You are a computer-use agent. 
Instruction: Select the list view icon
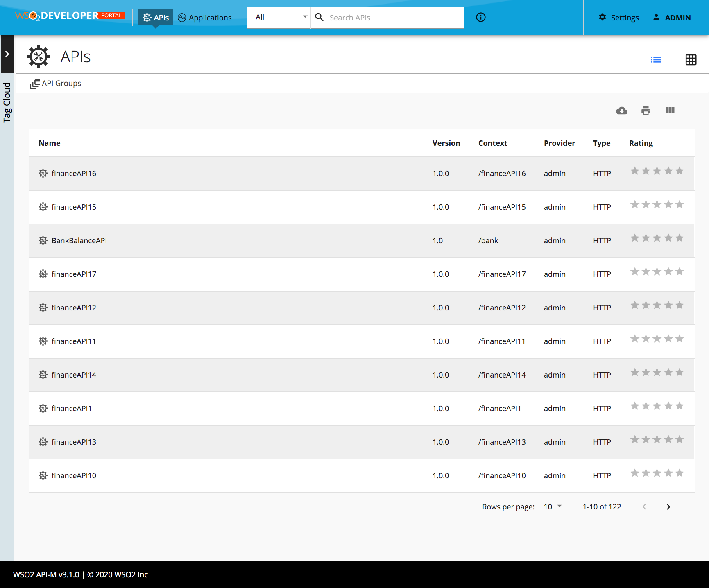[x=656, y=60]
